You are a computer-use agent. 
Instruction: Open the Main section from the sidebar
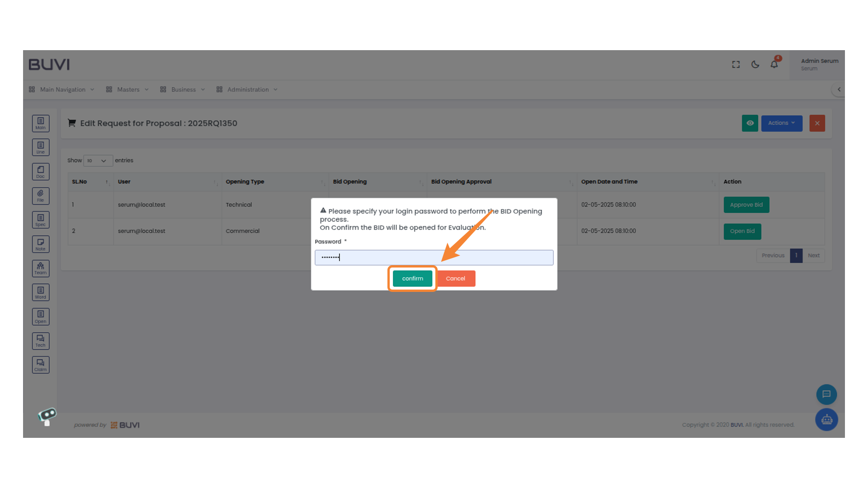point(41,123)
